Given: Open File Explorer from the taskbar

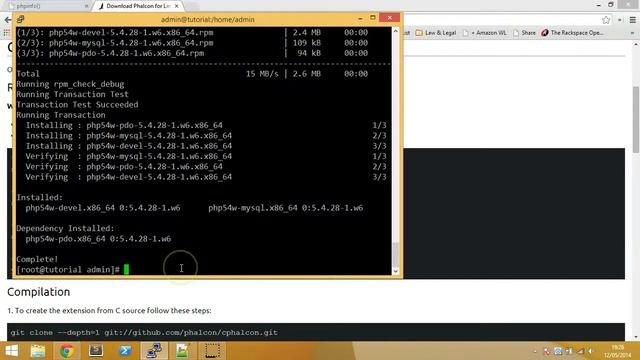Looking at the screenshot, I should pyautogui.click(x=38, y=351).
